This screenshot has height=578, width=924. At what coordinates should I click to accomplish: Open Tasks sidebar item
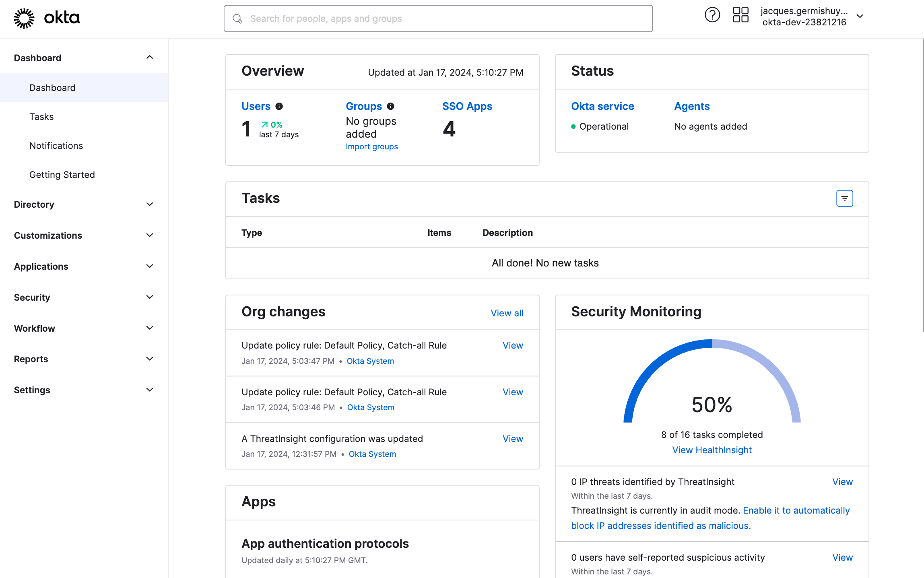tap(41, 117)
